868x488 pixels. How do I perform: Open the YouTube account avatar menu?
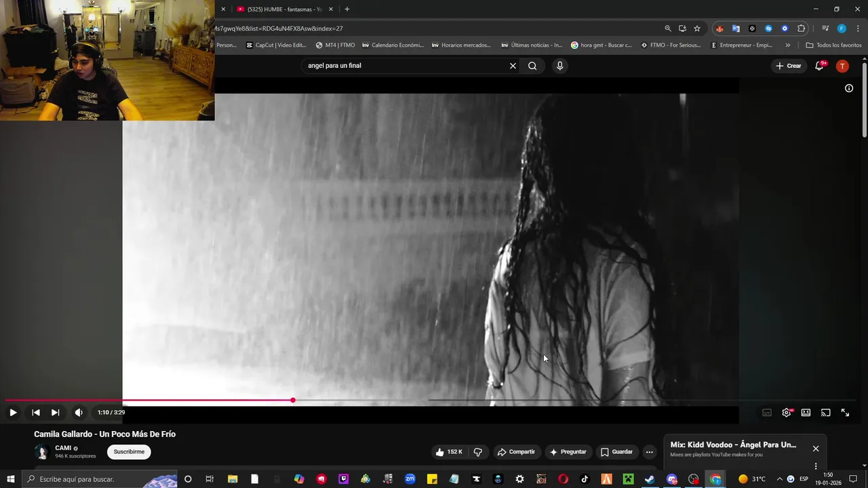[842, 66]
